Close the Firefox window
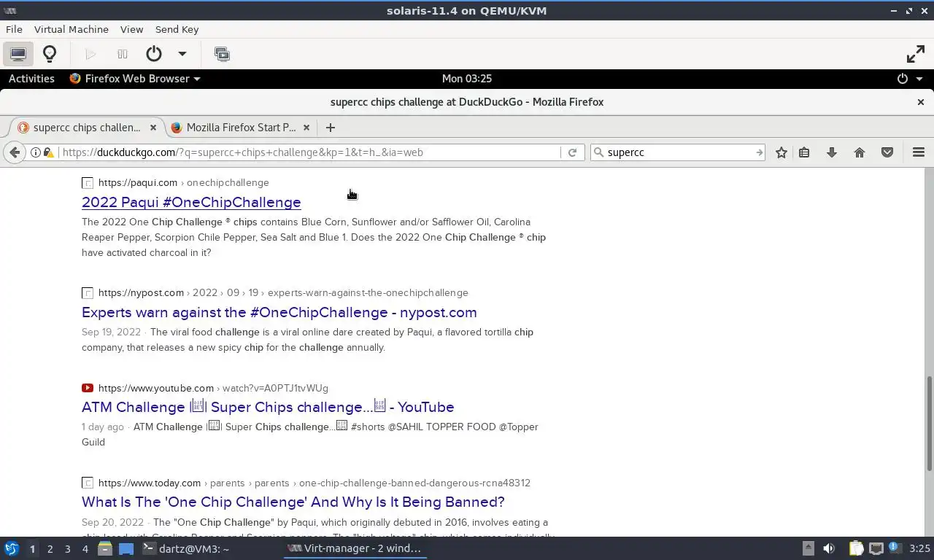 click(921, 102)
